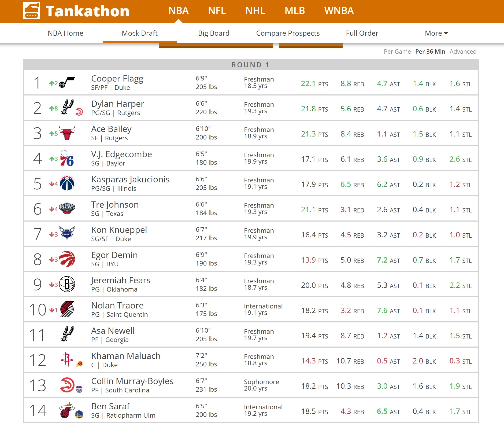Click Egor Demin's 7.2 AST stat
The image size is (504, 423).
pos(388,260)
